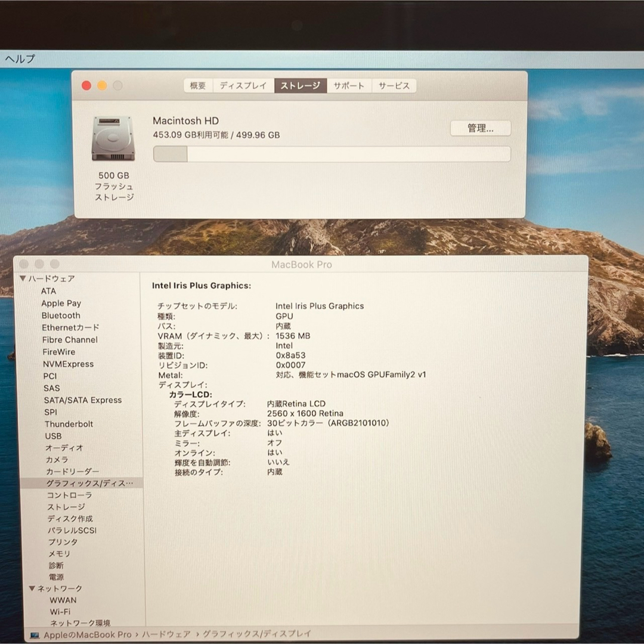Select ネットワーク環境 in the sidebar
644x644 pixels.
80,623
